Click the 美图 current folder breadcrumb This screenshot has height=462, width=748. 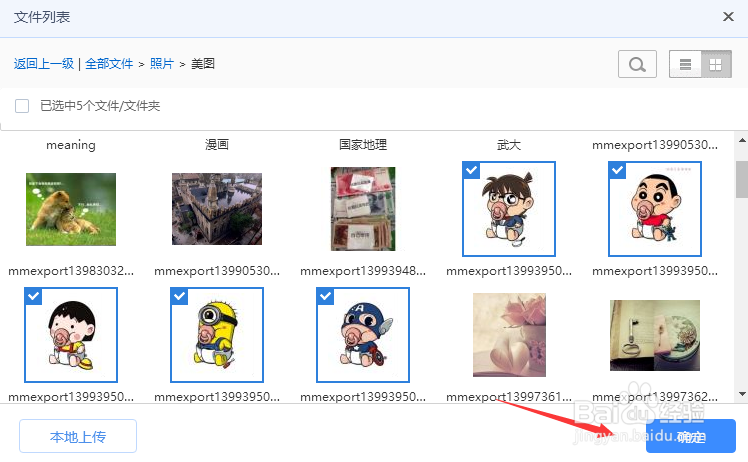pyautogui.click(x=203, y=63)
